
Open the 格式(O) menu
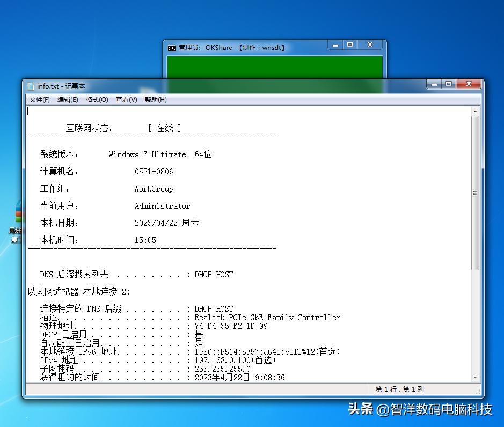point(96,100)
